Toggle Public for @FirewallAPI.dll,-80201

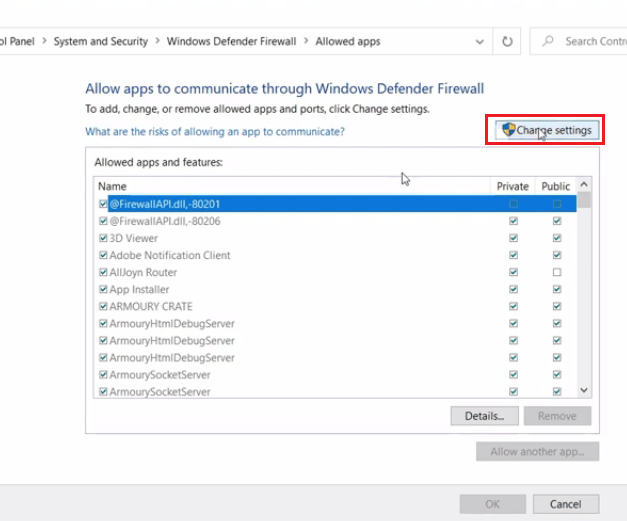click(x=557, y=204)
